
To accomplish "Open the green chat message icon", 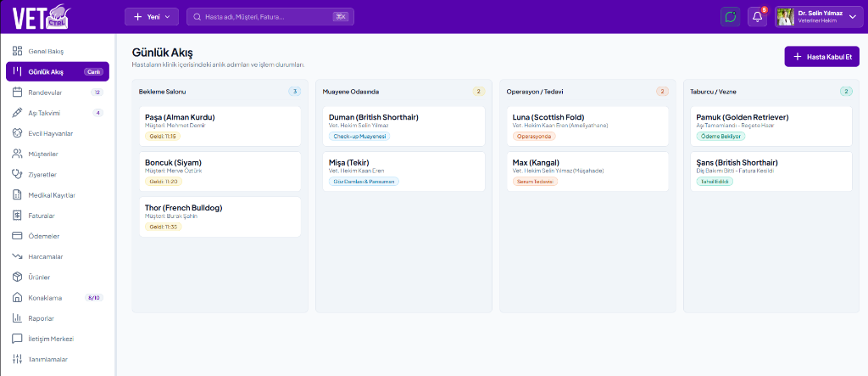I will [x=730, y=17].
